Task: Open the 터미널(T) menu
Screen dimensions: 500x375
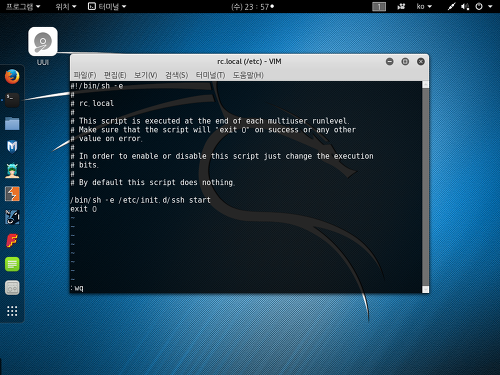Action: (x=210, y=75)
